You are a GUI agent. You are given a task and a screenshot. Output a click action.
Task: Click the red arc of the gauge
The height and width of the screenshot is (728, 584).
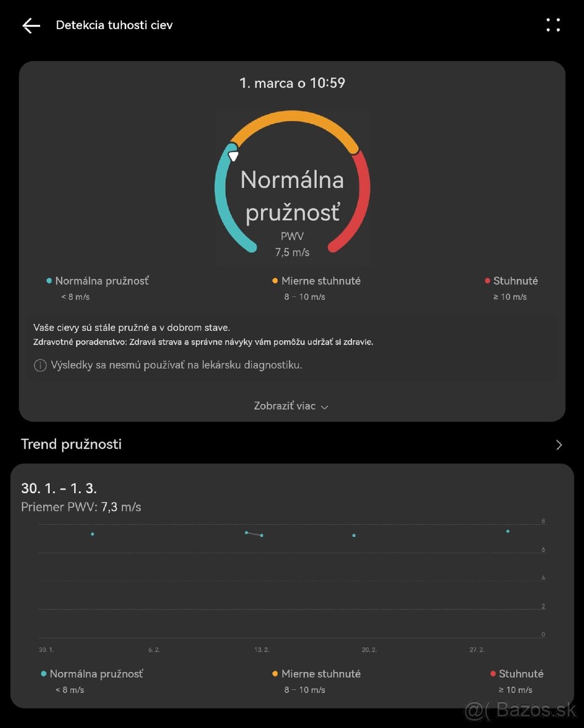[362, 200]
